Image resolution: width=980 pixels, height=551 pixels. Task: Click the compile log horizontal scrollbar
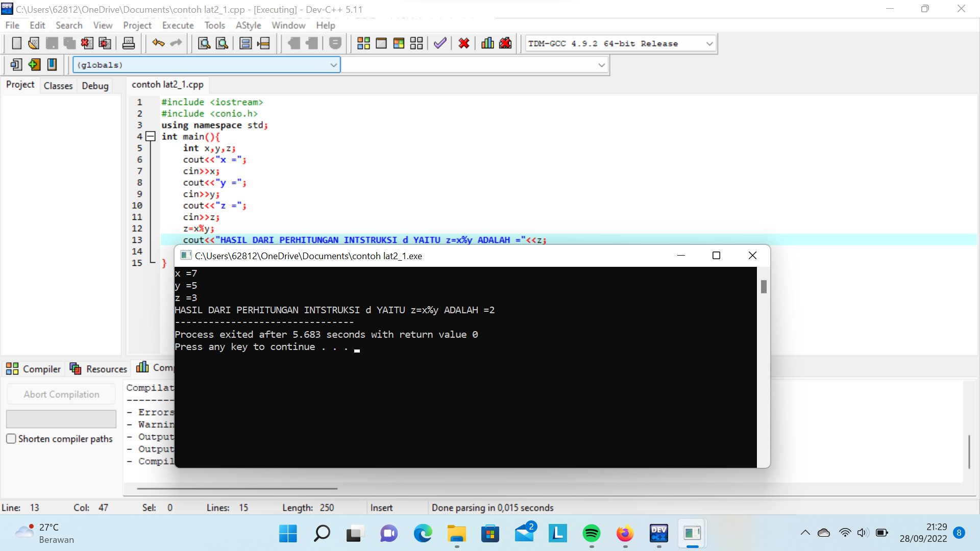pos(237,488)
